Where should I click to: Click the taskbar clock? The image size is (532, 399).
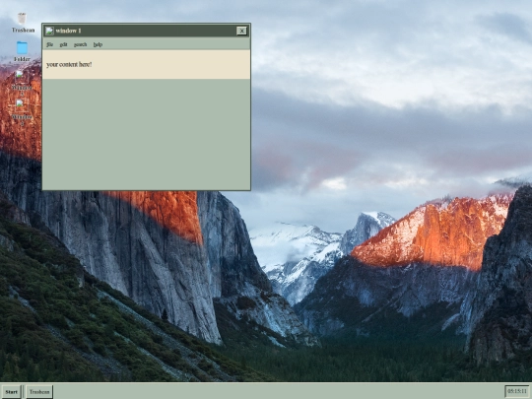pyautogui.click(x=517, y=391)
